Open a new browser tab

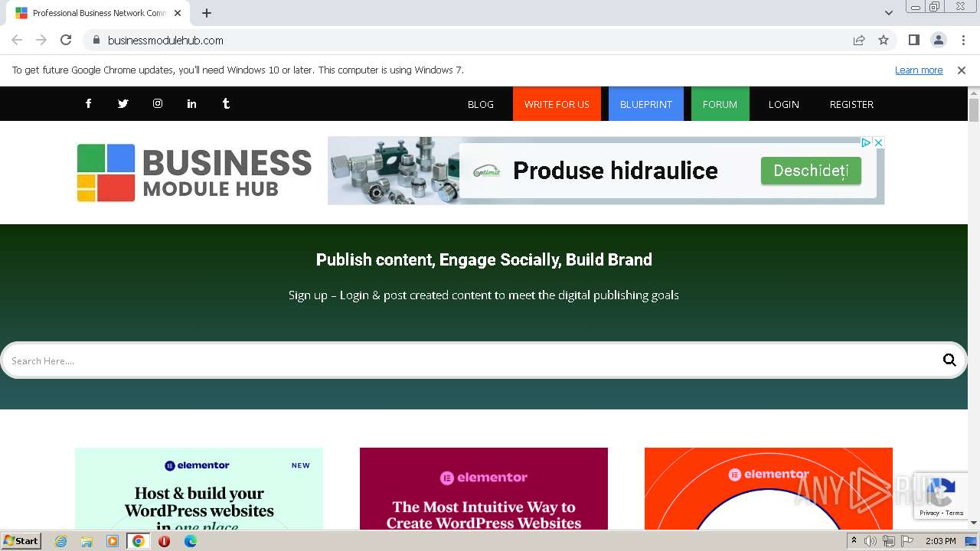pos(207,13)
